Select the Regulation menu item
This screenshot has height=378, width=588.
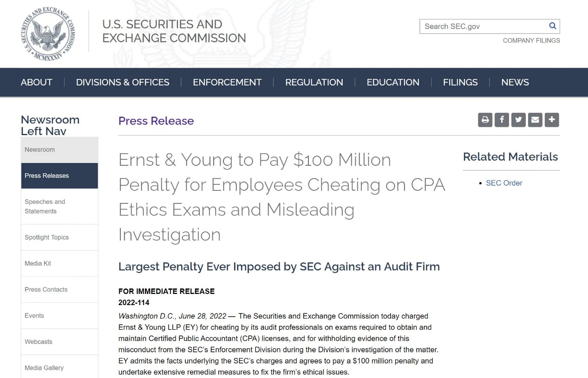point(314,82)
